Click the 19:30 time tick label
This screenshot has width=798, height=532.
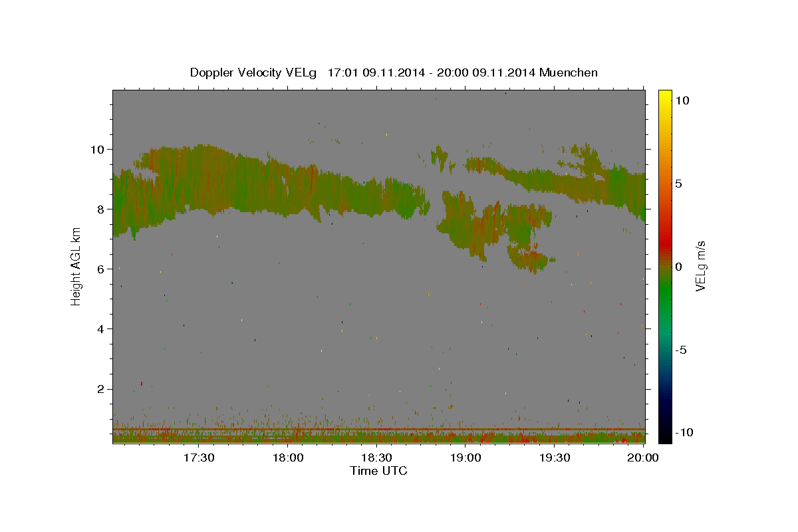pos(554,458)
